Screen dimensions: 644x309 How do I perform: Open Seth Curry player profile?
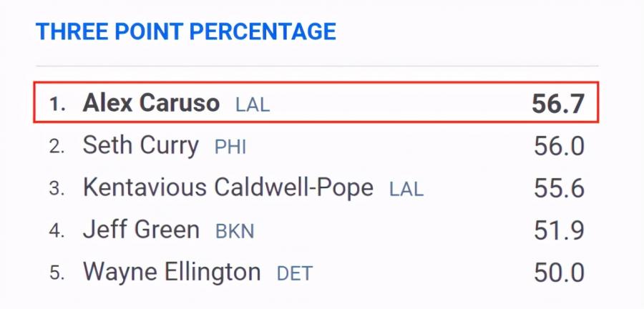point(141,146)
